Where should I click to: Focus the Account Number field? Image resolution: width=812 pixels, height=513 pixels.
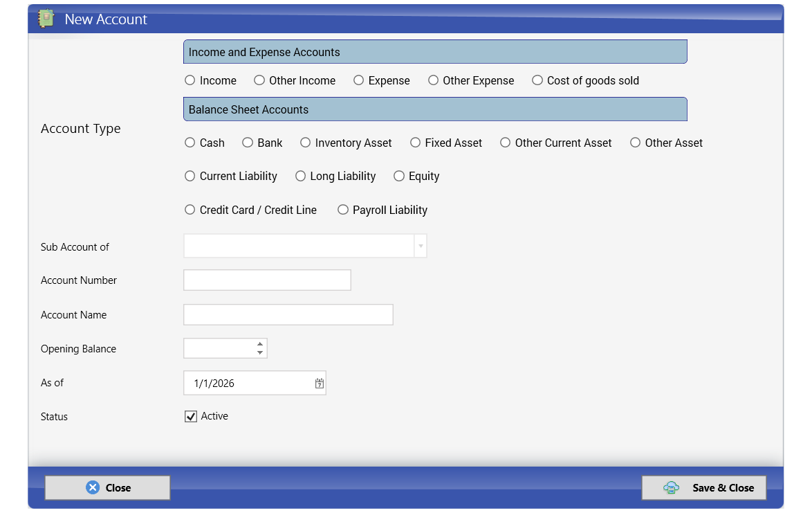point(267,280)
